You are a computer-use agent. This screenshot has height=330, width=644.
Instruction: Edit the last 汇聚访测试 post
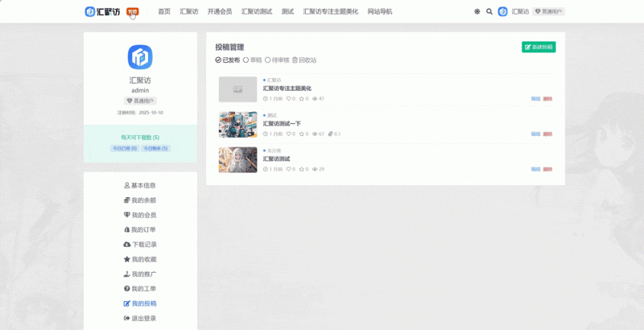[x=535, y=170]
